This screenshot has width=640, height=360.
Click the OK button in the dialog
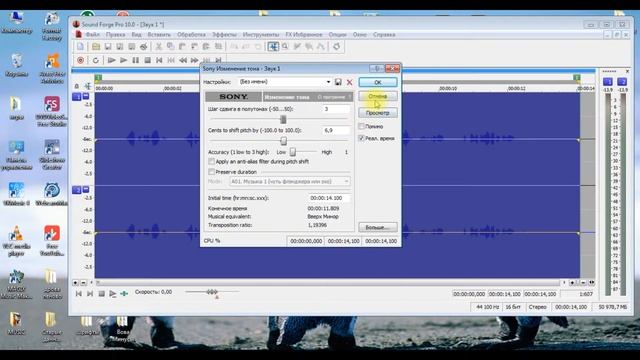pos(378,82)
